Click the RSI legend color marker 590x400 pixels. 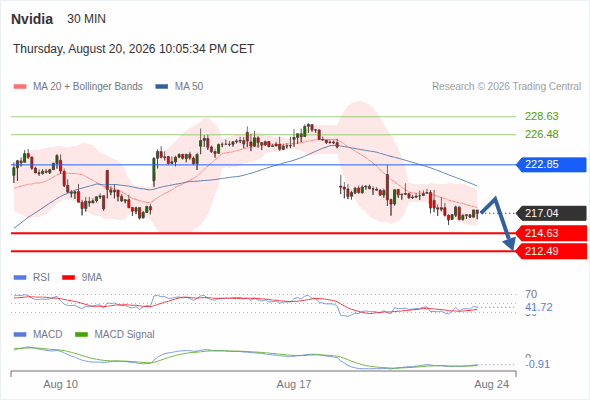coord(20,278)
